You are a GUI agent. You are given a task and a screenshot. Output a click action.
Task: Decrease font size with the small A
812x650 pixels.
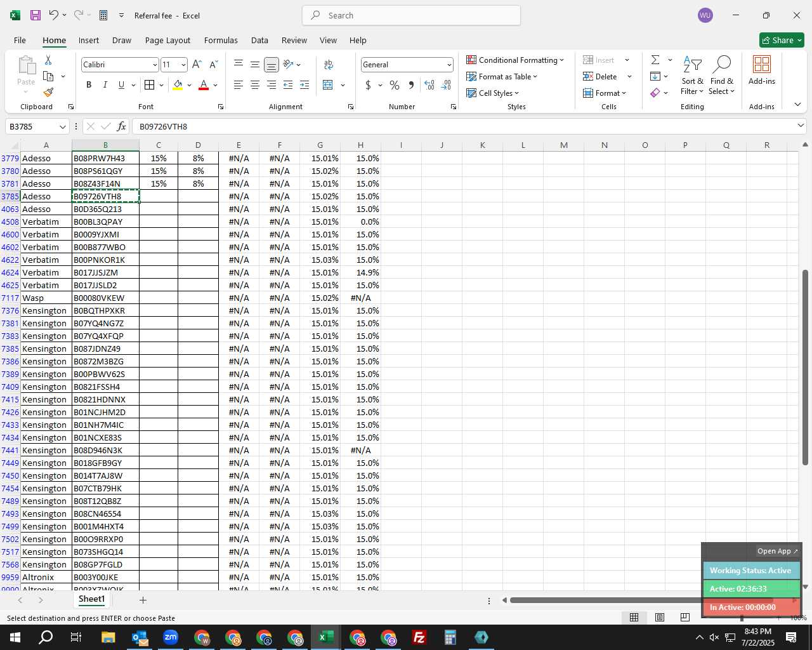(213, 64)
